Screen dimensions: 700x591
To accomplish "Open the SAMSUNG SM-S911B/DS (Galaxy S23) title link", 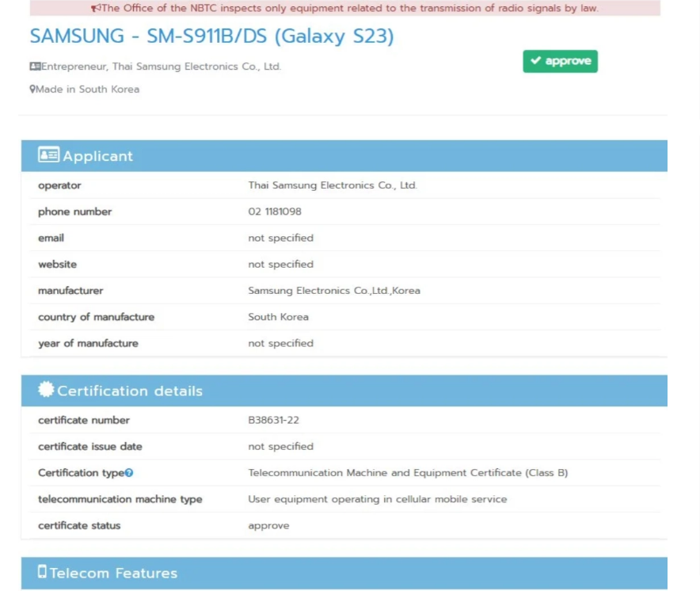I will [x=212, y=36].
